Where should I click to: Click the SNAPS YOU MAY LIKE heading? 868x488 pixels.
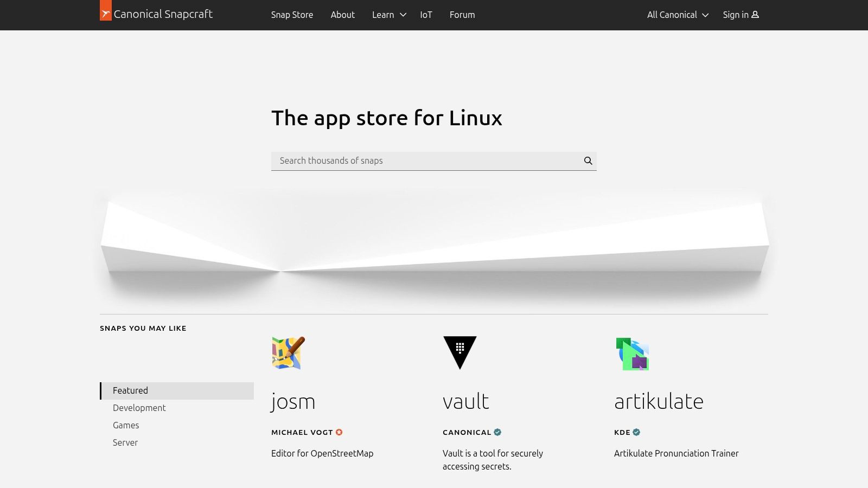click(x=143, y=328)
